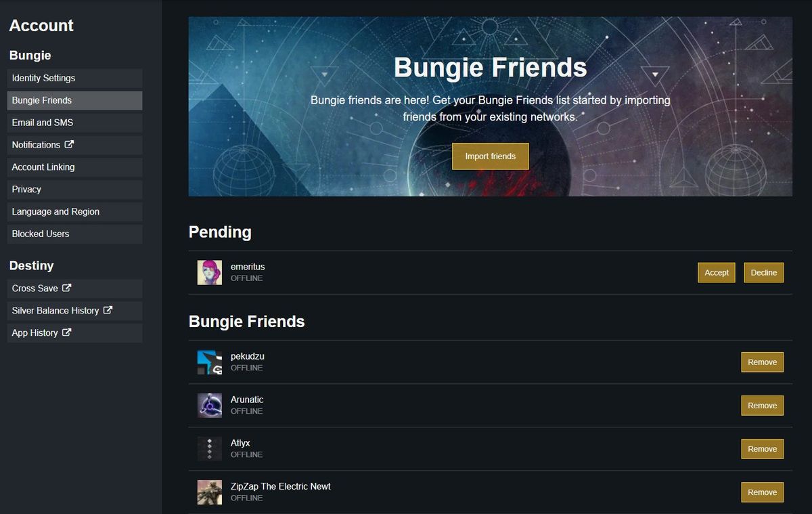Click external link icon beside Silver Balance History
Screen dimensions: 812x514
108,310
